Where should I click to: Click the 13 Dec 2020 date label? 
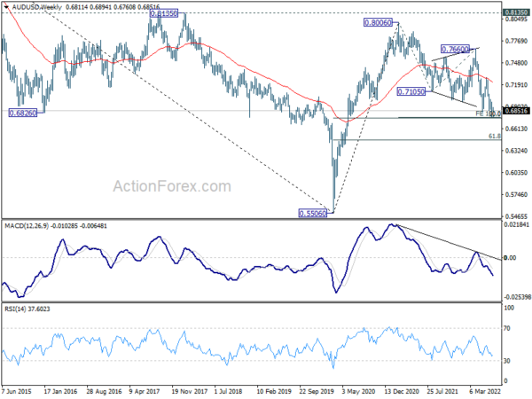pos(402,391)
